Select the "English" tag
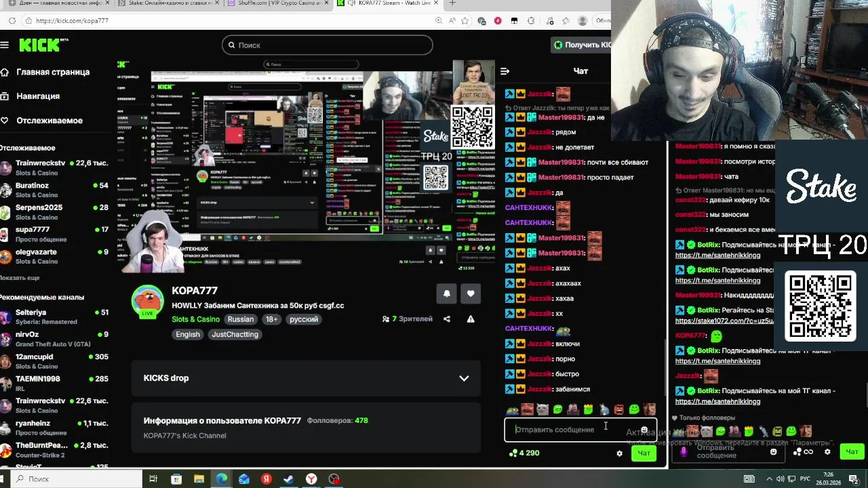Image resolution: width=868 pixels, height=488 pixels. 188,334
